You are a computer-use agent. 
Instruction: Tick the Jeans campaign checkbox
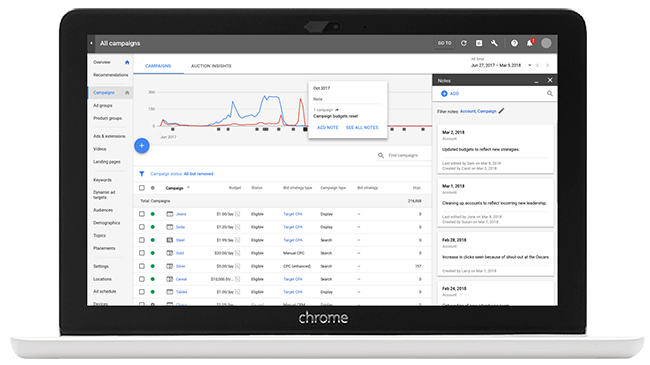pyautogui.click(x=142, y=214)
